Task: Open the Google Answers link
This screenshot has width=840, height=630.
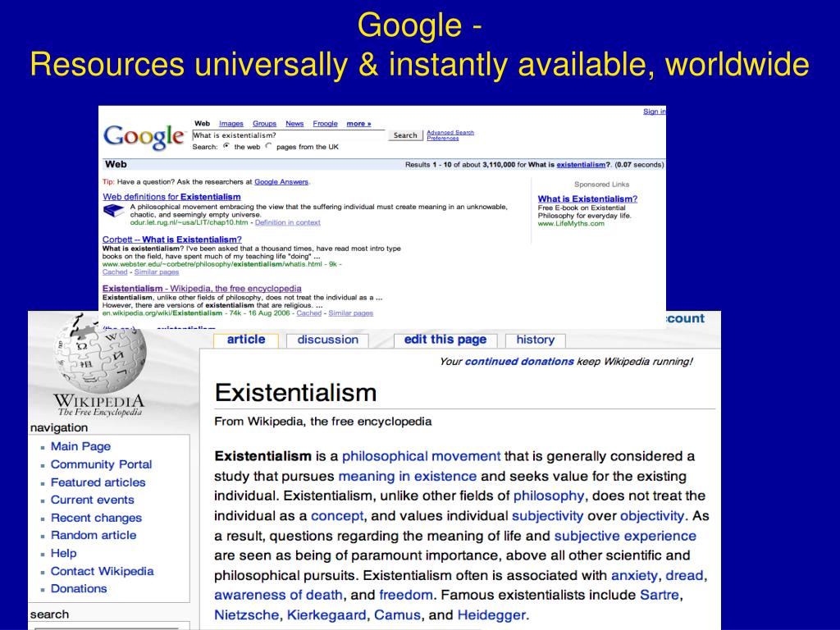Action: (281, 182)
